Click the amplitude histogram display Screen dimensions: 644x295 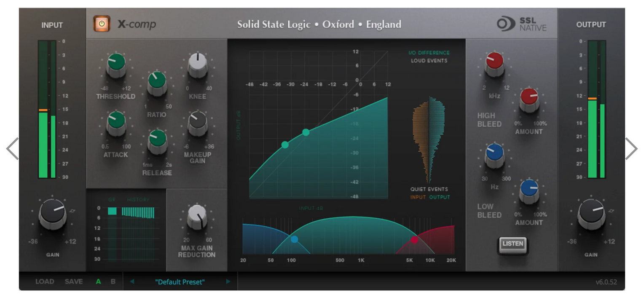tap(429, 140)
